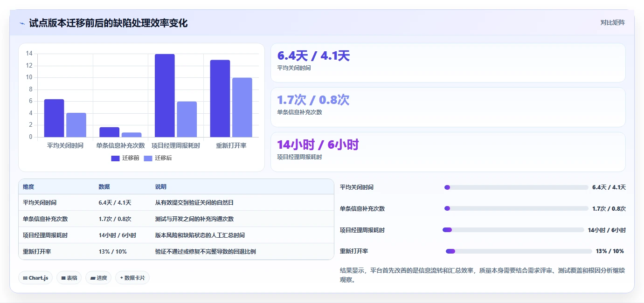The image size is (644, 303).
Task: Click the 项目经理周报耗时 table row label
Action: [45, 235]
